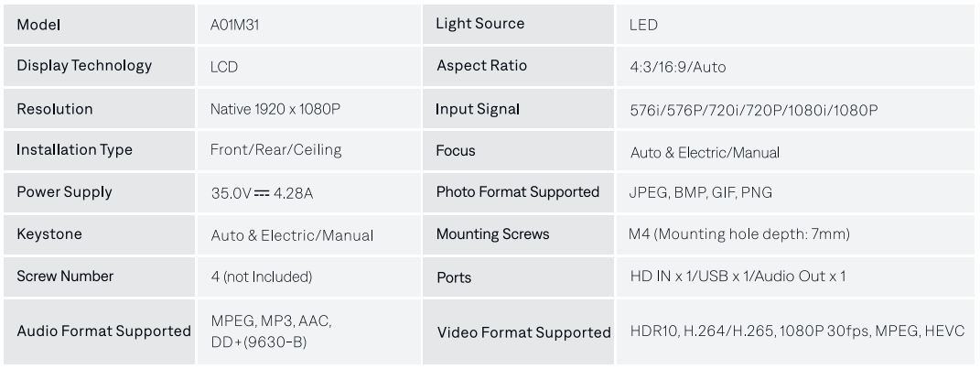Click the JPEG, BMP, GIF, PNG value

pyautogui.click(x=701, y=193)
